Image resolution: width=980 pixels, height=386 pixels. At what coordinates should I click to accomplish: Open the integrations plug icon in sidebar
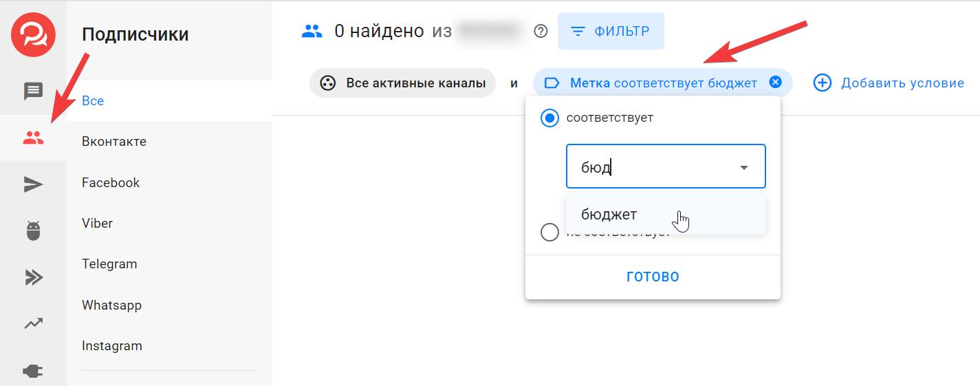tap(33, 372)
